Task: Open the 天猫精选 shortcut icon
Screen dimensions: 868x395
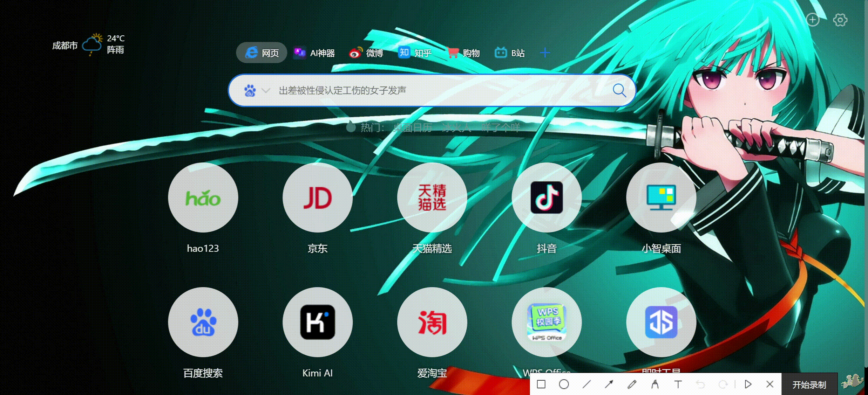Action: (x=432, y=197)
